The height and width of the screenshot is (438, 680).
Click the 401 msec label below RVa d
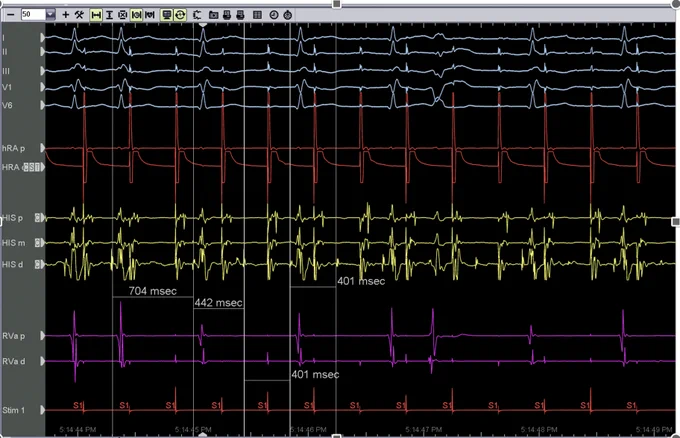(315, 374)
